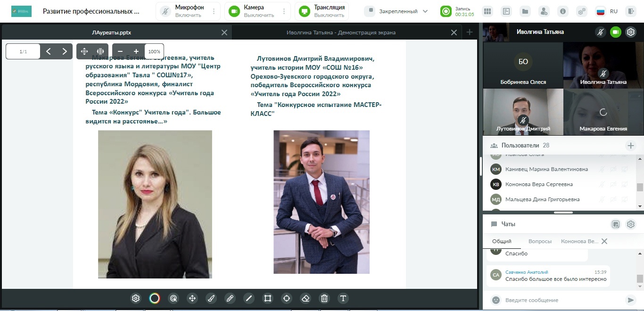Switch to ЛАуреаты.pptx tab
This screenshot has width=644, height=311.
111,33
